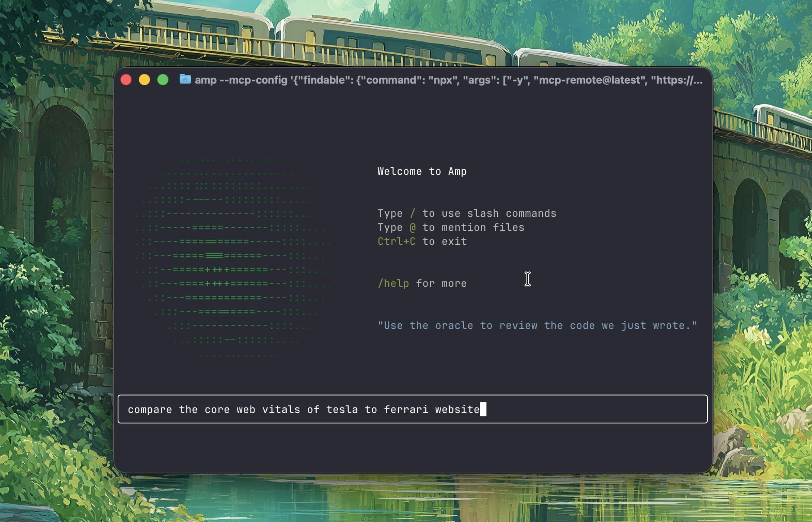Viewport: 812px width, 522px height.
Task: Click the word compare in the prompt
Action: pyautogui.click(x=150, y=409)
